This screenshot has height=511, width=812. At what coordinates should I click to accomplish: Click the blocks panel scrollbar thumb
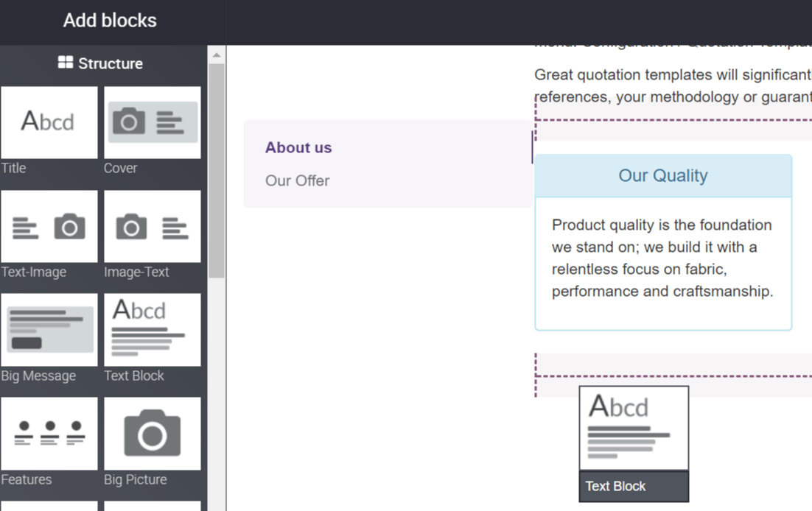217,169
